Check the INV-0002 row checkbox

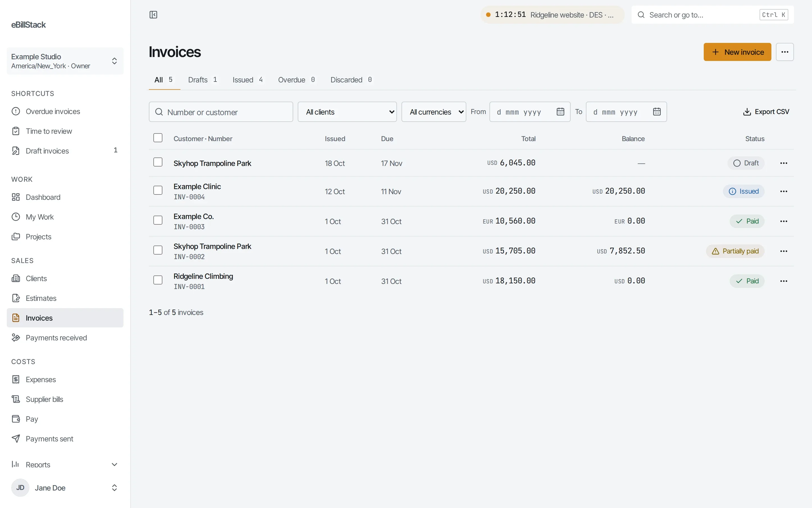pos(158,250)
